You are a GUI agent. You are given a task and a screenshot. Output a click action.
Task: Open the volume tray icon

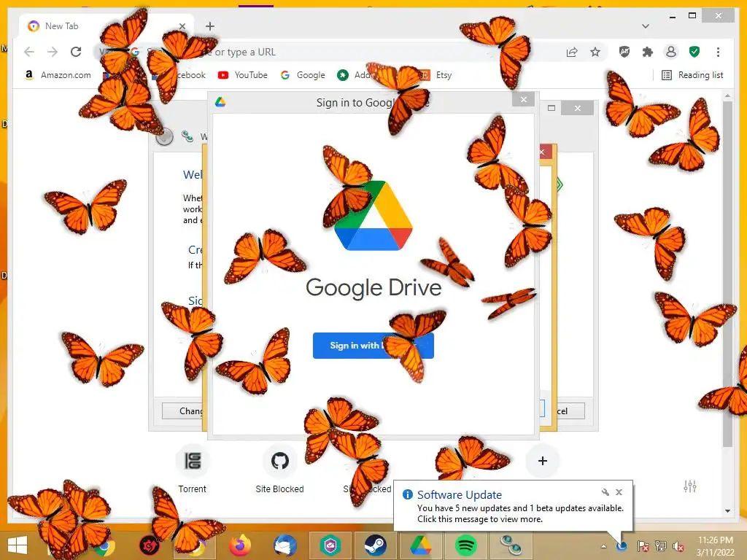pos(678,546)
